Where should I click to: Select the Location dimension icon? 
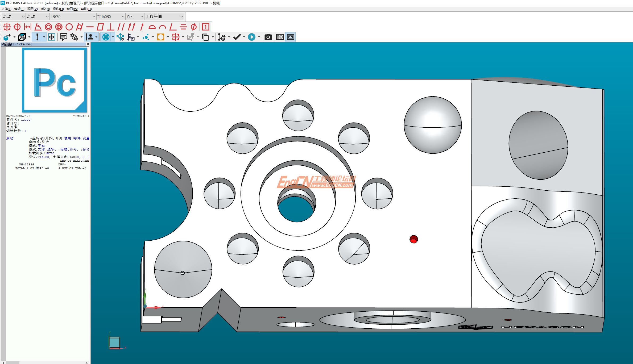[x=7, y=27]
